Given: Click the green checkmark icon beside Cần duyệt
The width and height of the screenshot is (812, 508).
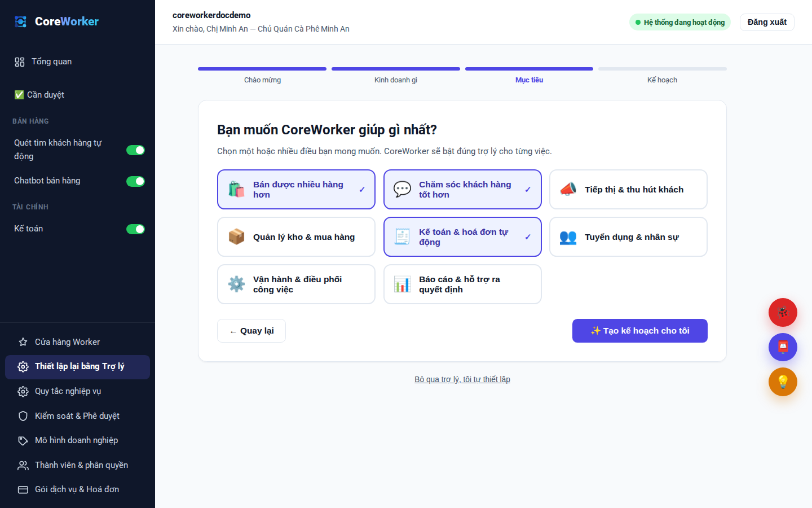Looking at the screenshot, I should tap(19, 95).
